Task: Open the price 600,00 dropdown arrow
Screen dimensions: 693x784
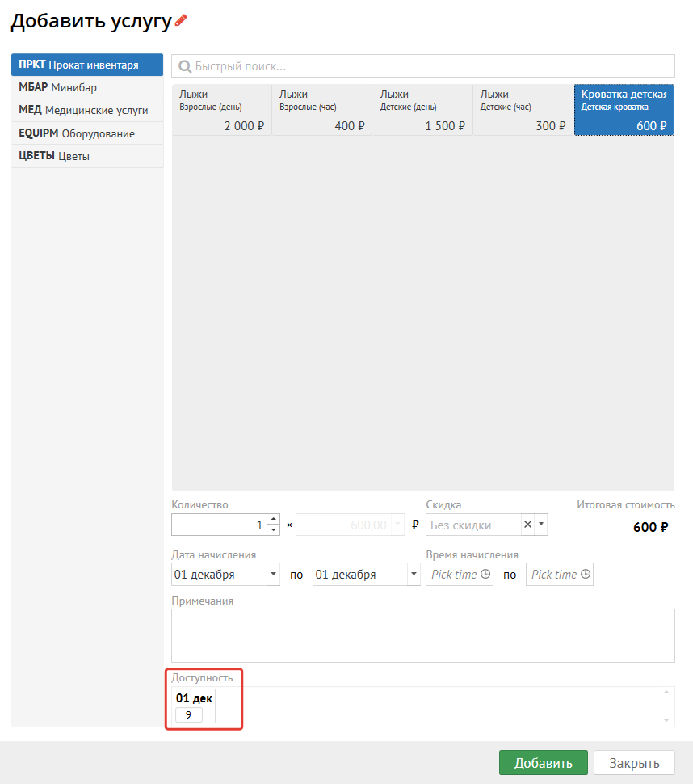Action: tap(397, 525)
